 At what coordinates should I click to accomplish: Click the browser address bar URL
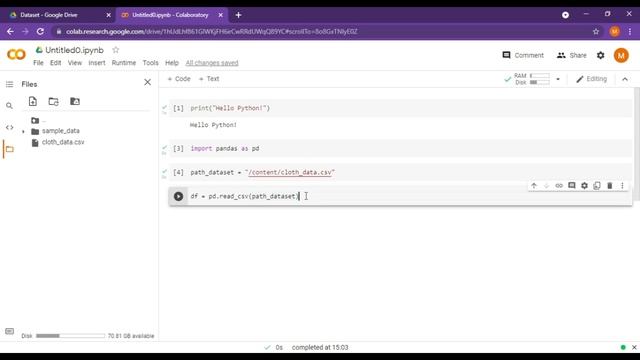(x=212, y=31)
